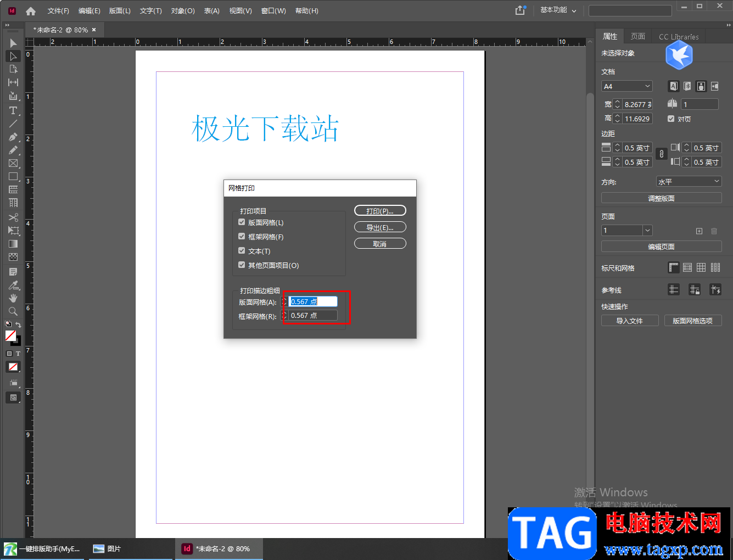Expand the page number 1 dropdown
This screenshot has width=733, height=560.
pos(648,231)
